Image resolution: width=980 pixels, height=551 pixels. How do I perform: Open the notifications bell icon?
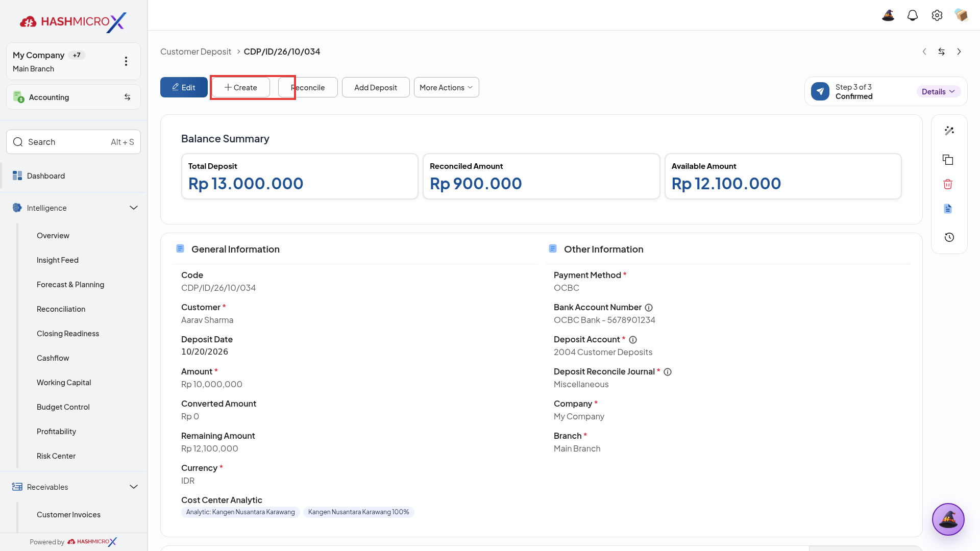[913, 15]
